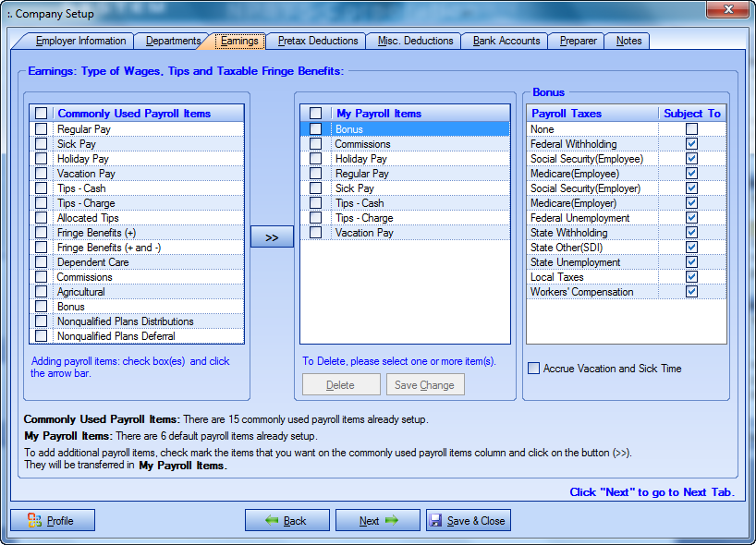Click the green Next arrow icon
The image size is (756, 545).
[392, 520]
